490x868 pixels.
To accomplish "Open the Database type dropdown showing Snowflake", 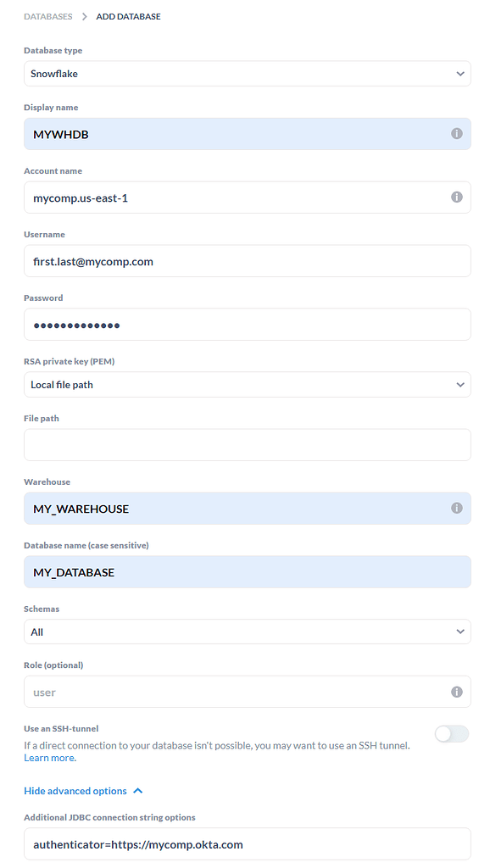I will coord(246,73).
